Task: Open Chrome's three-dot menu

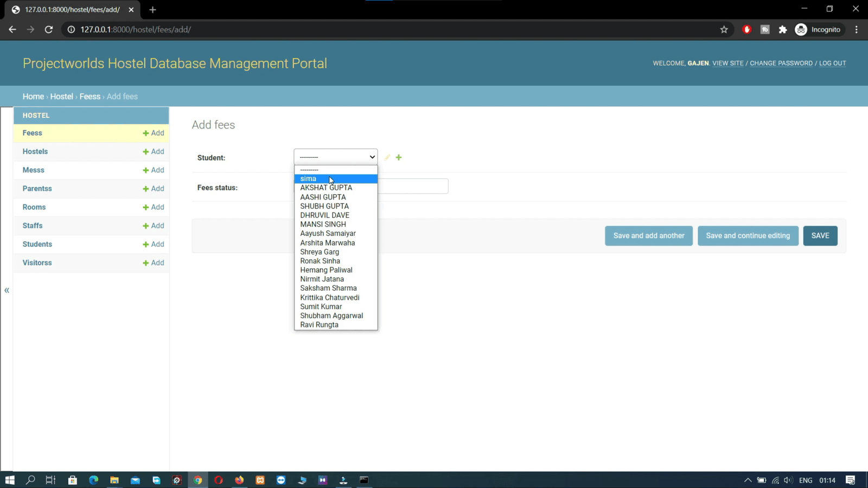Action: pos(856,30)
